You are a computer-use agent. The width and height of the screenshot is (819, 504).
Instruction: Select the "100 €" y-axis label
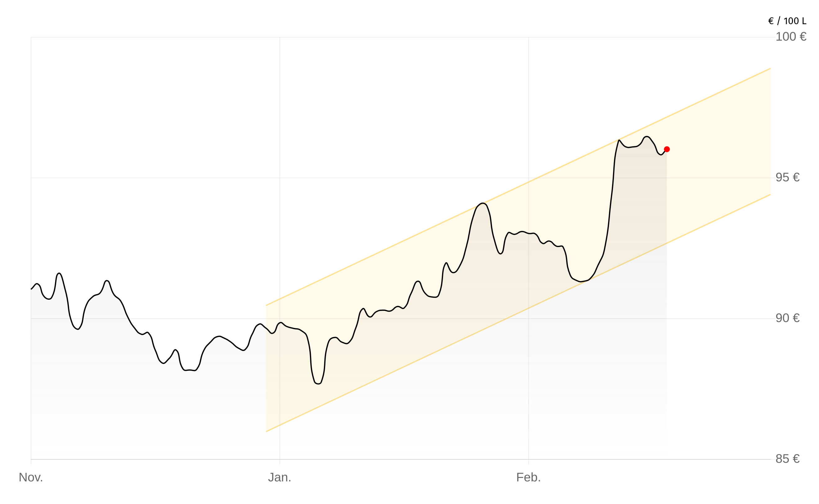(x=791, y=37)
